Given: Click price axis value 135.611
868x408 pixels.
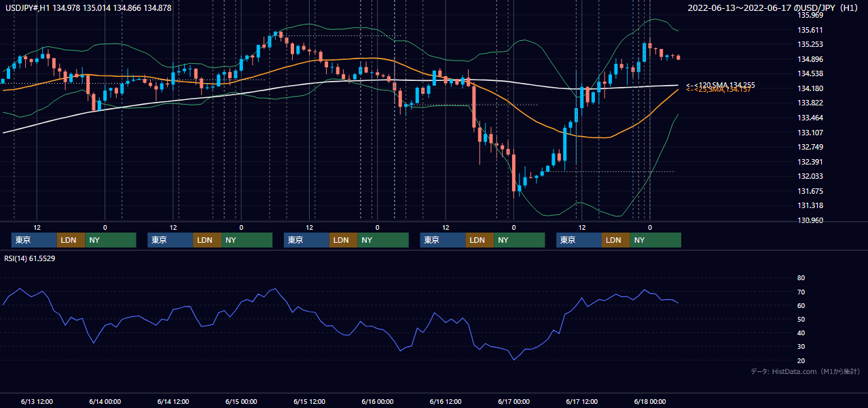Looking at the screenshot, I should click(811, 30).
